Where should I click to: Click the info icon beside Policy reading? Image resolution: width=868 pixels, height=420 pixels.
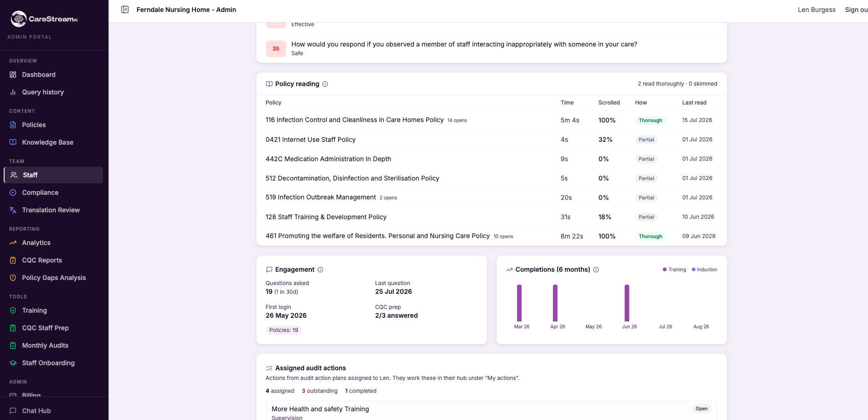(x=325, y=84)
